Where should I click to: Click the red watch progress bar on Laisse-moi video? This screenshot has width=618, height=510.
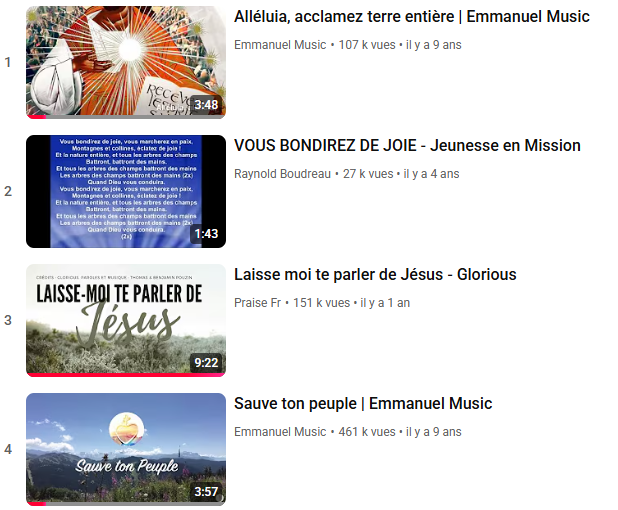tap(126, 375)
